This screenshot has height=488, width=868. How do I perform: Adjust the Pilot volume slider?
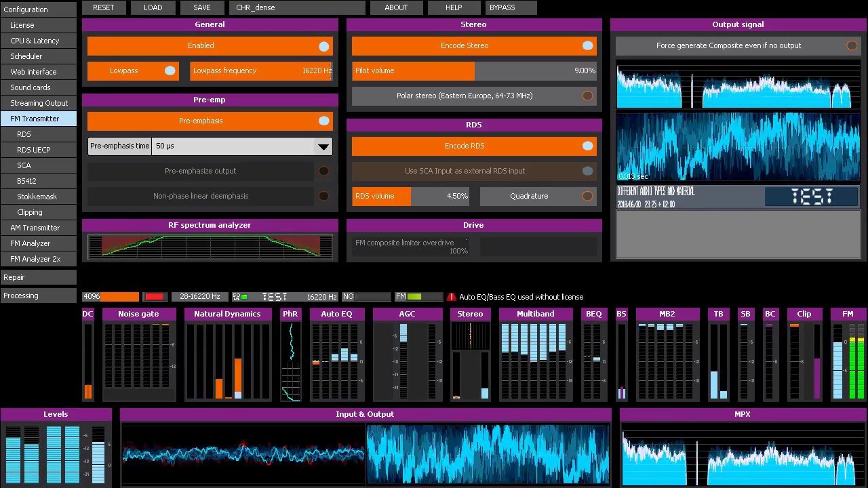click(474, 71)
